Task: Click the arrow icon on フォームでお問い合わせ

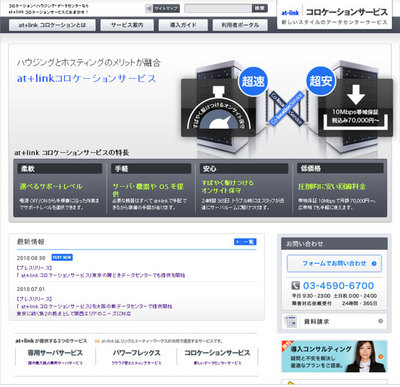Action: (374, 264)
